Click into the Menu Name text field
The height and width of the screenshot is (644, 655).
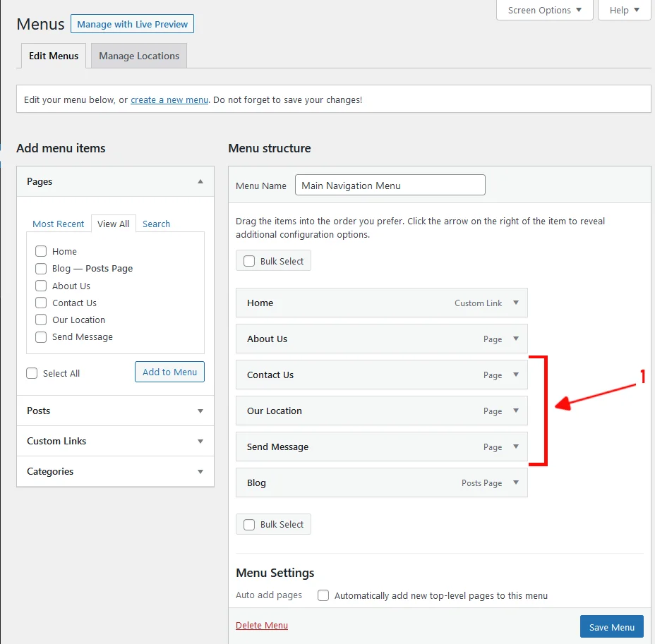[x=390, y=185]
